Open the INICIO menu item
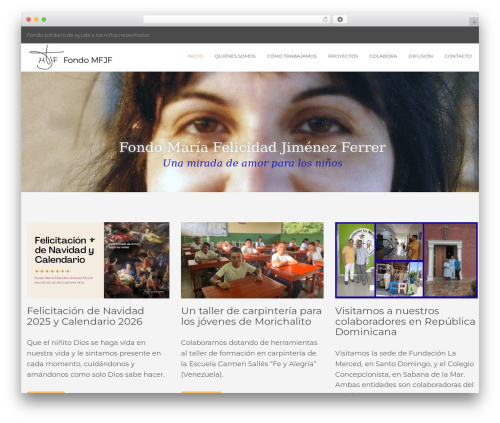500x423 pixels. [195, 56]
